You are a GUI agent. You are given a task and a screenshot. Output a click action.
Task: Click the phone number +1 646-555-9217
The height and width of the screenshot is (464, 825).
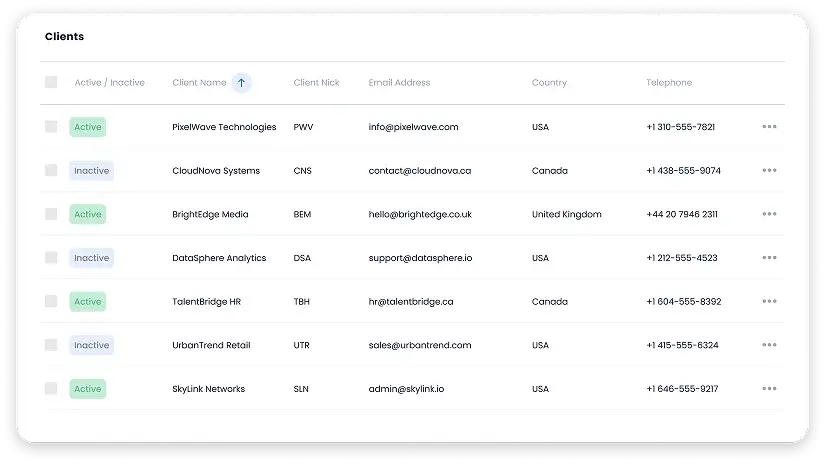(x=682, y=389)
